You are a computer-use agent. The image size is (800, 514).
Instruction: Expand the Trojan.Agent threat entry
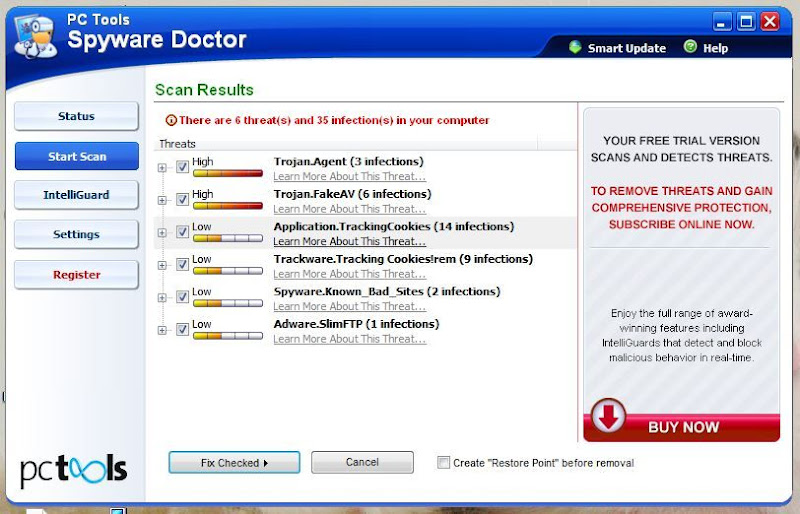162,167
